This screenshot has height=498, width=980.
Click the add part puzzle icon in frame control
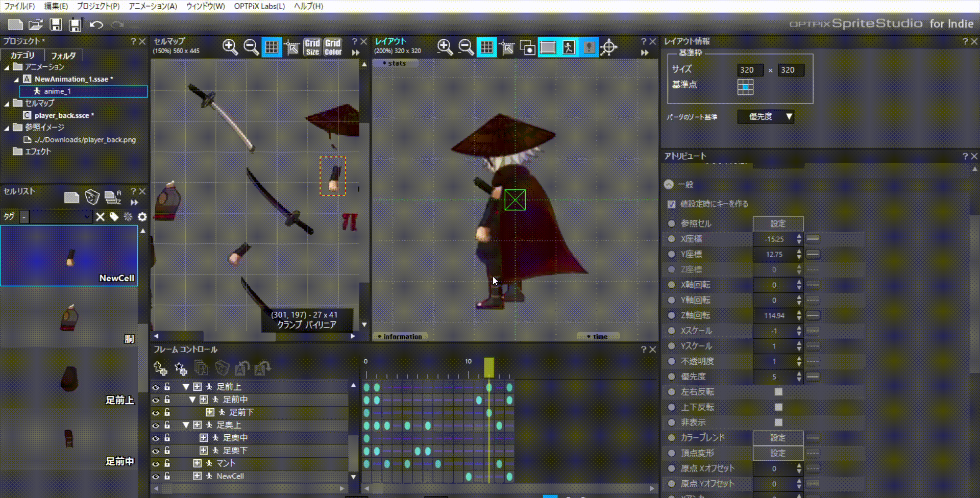160,368
